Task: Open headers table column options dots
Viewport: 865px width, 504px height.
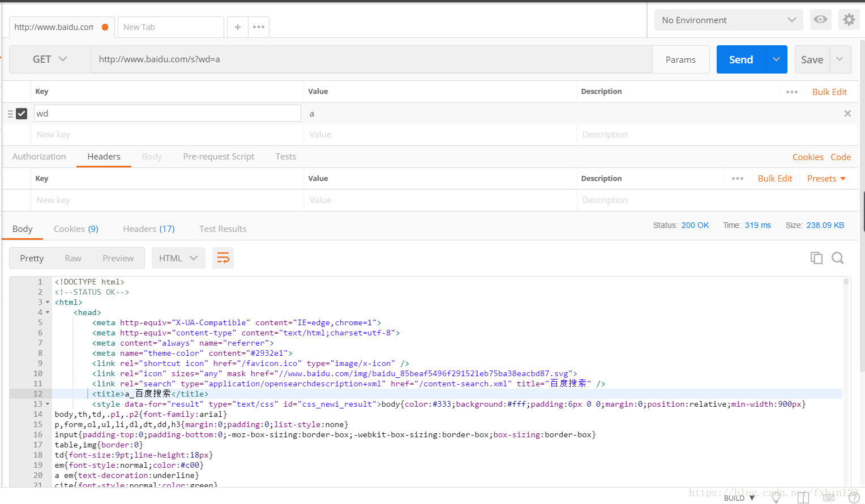Action: tap(737, 178)
